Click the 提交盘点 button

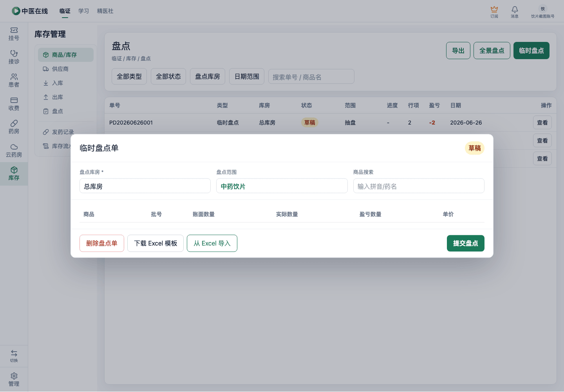466,243
